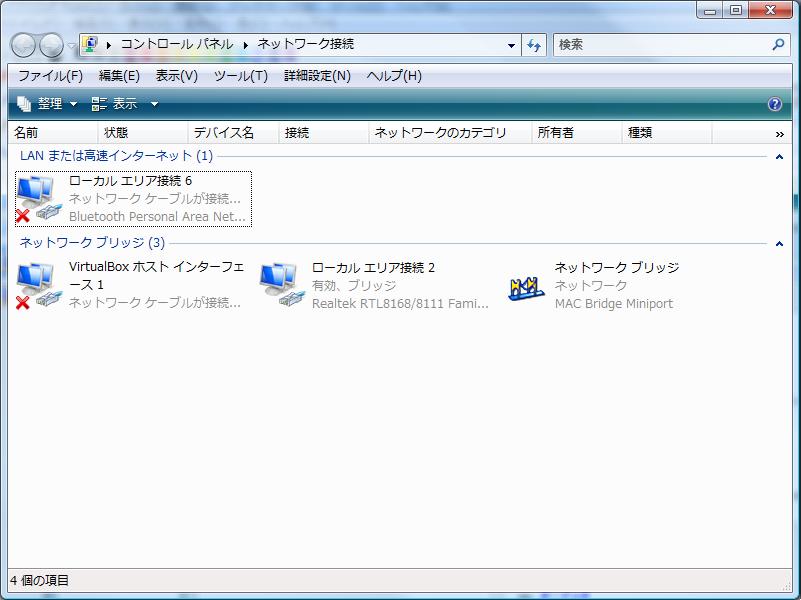Sort by 状態 column header
Viewport: 801px width, 600px height.
143,133
